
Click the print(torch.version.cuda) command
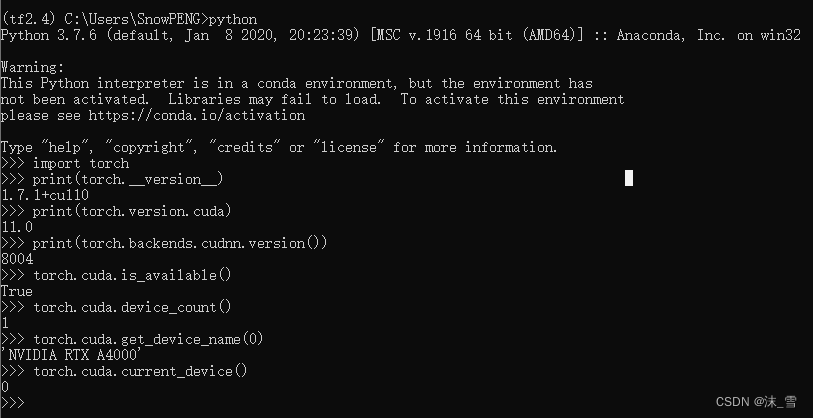131,211
